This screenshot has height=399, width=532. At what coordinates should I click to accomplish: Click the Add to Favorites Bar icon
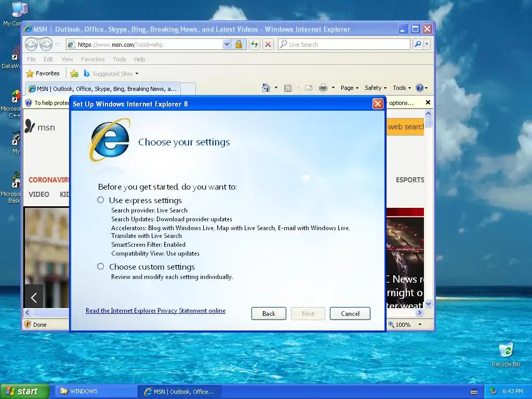pos(74,73)
